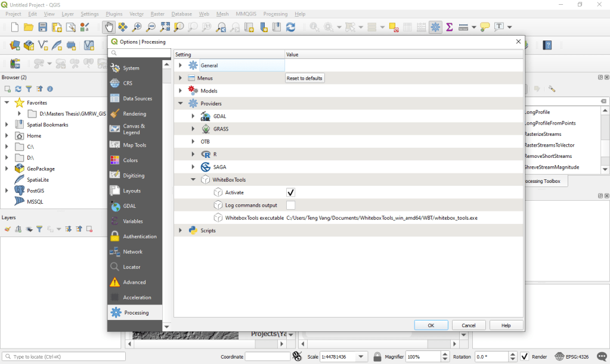Open the Plugins menu
Viewport: 610px width, 364px height.
(x=114, y=14)
